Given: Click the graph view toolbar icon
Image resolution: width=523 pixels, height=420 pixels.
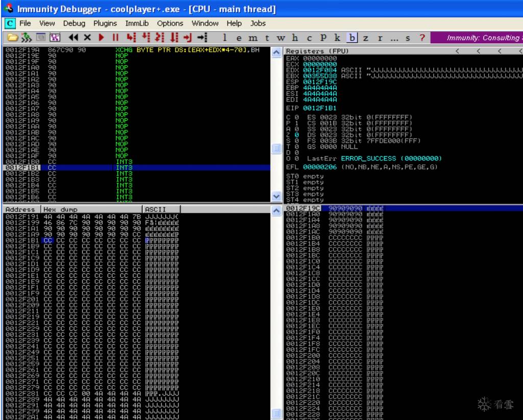Looking at the screenshot, I should [55, 37].
